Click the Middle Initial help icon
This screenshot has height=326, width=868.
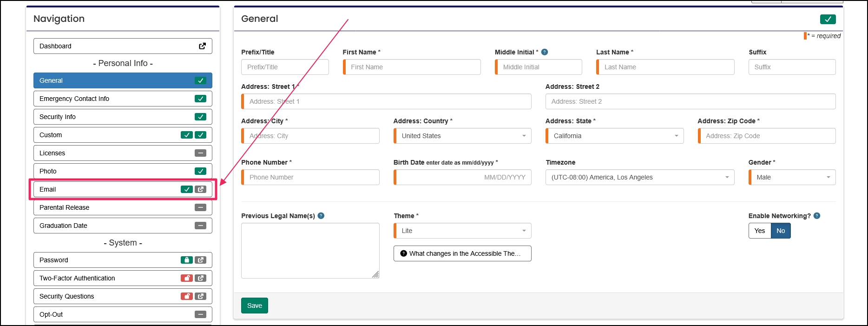pyautogui.click(x=545, y=52)
